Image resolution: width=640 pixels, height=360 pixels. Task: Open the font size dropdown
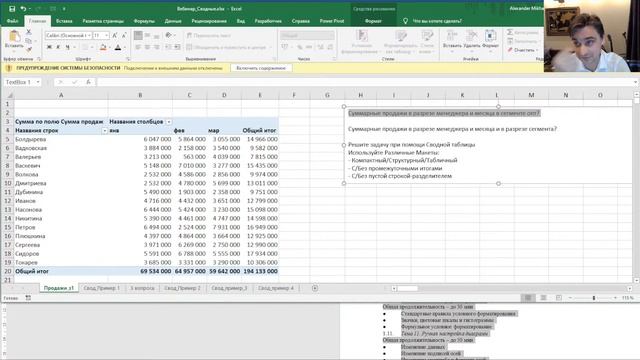107,36
